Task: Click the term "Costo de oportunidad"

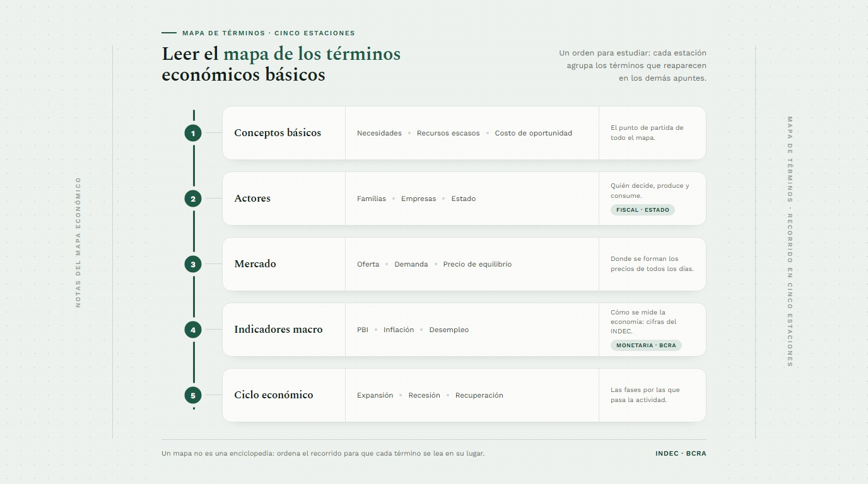Action: point(533,133)
